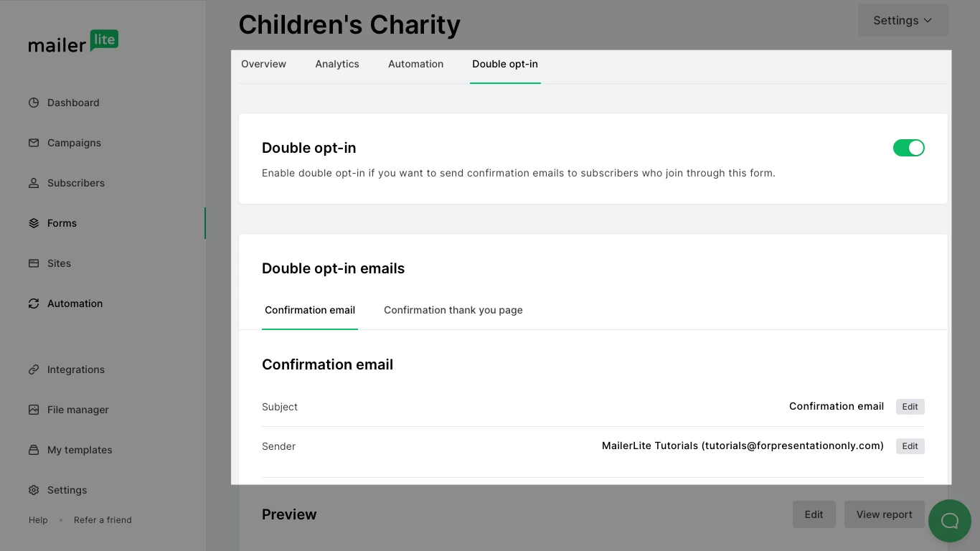Click the Subscribers person icon
This screenshot has height=551, width=980.
pyautogui.click(x=34, y=183)
